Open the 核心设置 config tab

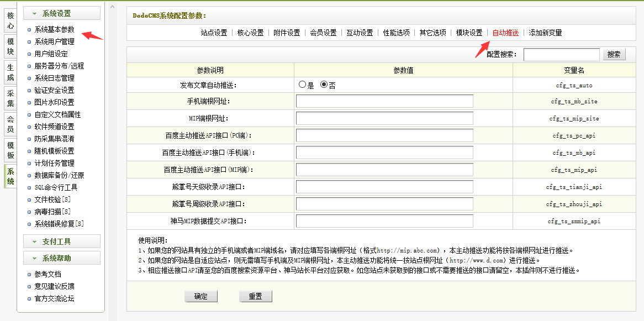(251, 33)
